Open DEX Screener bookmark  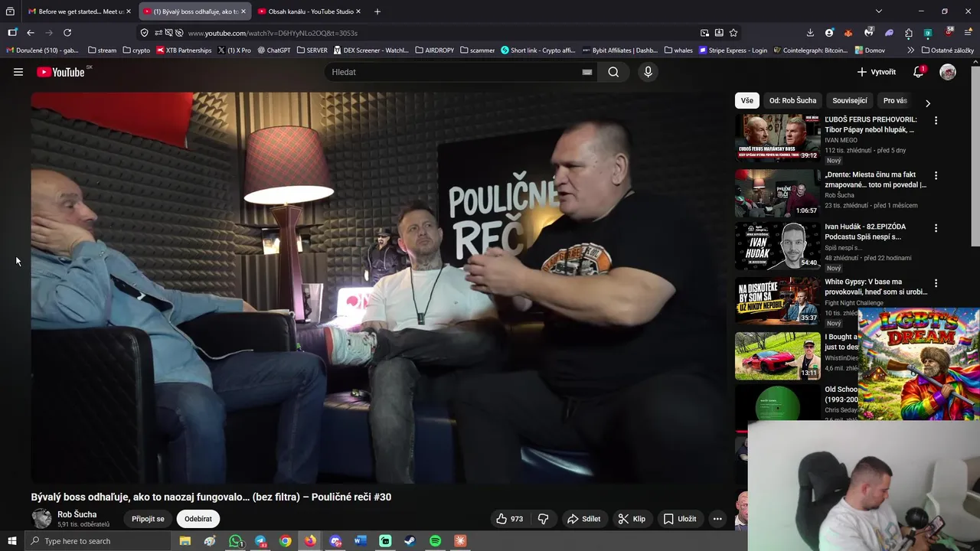[x=371, y=51]
